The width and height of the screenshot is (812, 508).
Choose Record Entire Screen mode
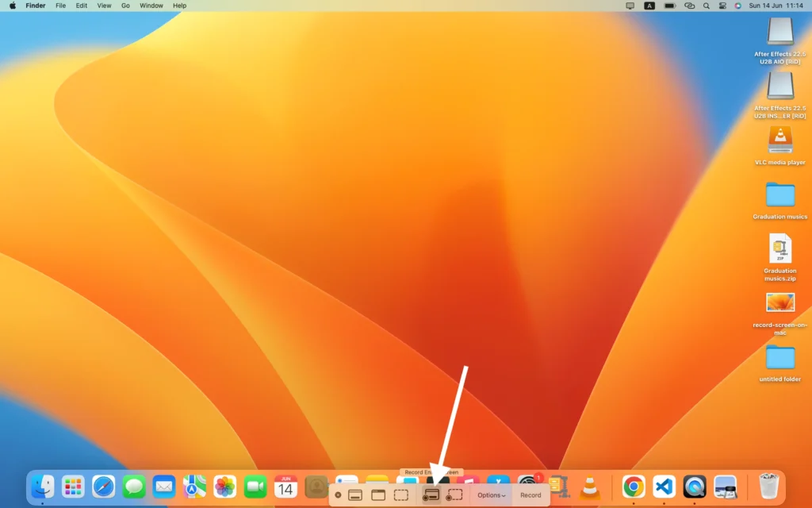pos(431,495)
